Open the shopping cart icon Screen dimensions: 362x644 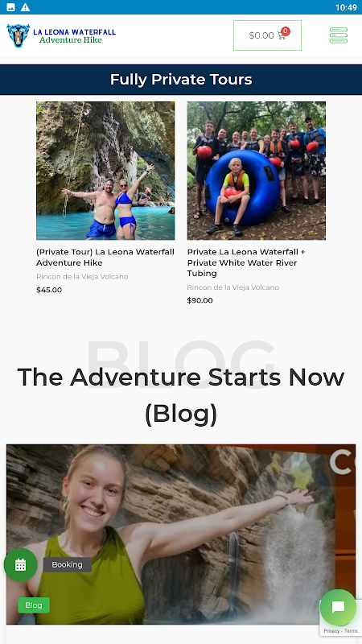281,35
